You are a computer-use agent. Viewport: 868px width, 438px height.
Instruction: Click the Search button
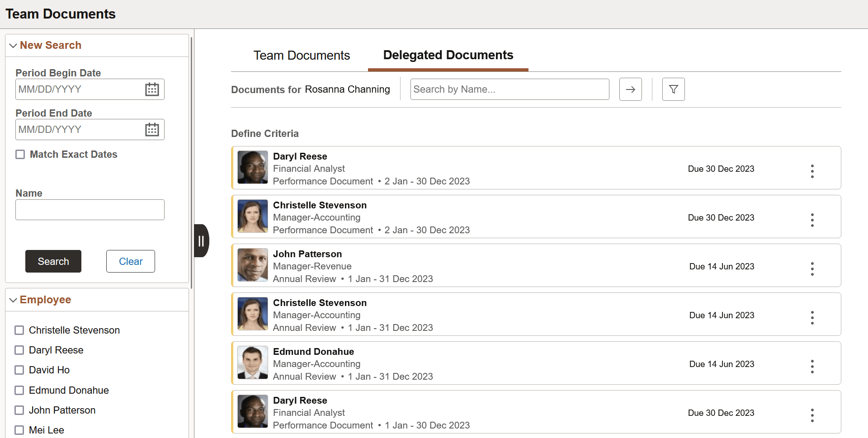click(x=53, y=261)
